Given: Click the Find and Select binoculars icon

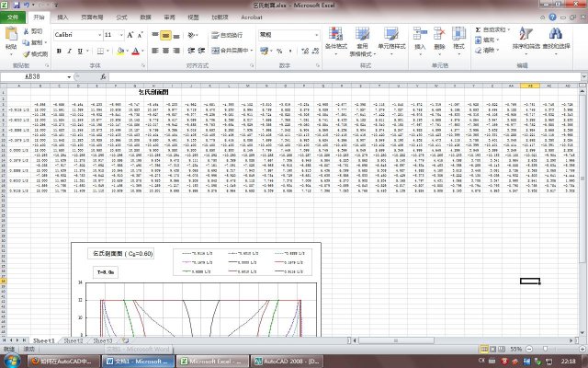Looking at the screenshot, I should (554, 32).
